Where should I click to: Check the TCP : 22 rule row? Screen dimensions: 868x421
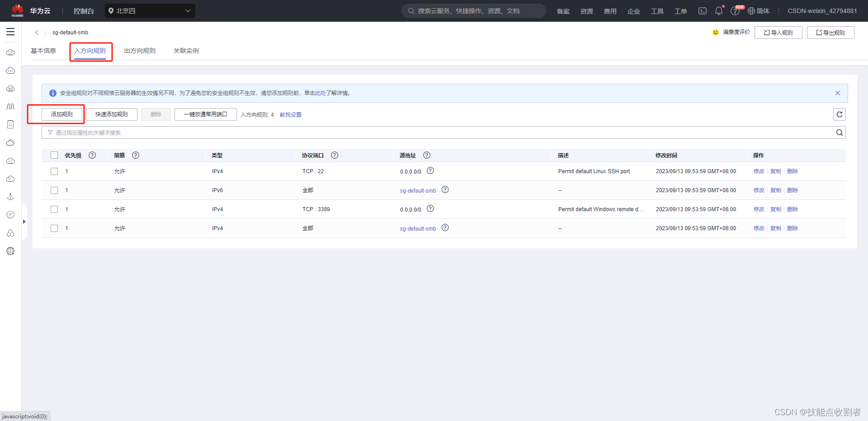coord(54,171)
